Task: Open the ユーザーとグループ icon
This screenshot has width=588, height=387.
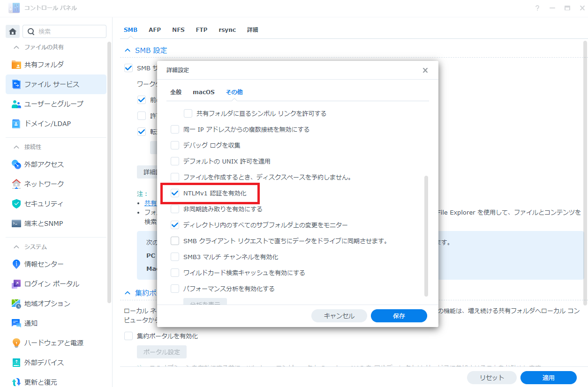Action: (16, 104)
